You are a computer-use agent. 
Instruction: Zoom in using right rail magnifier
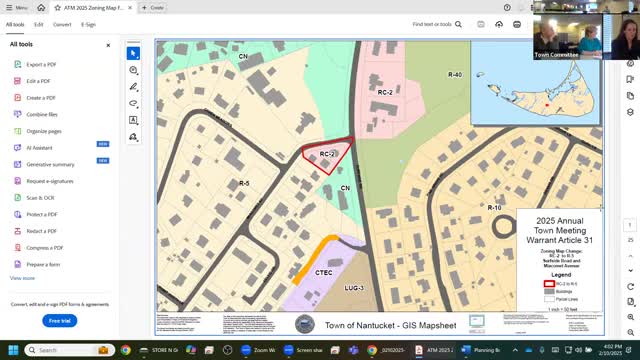pyautogui.click(x=630, y=317)
